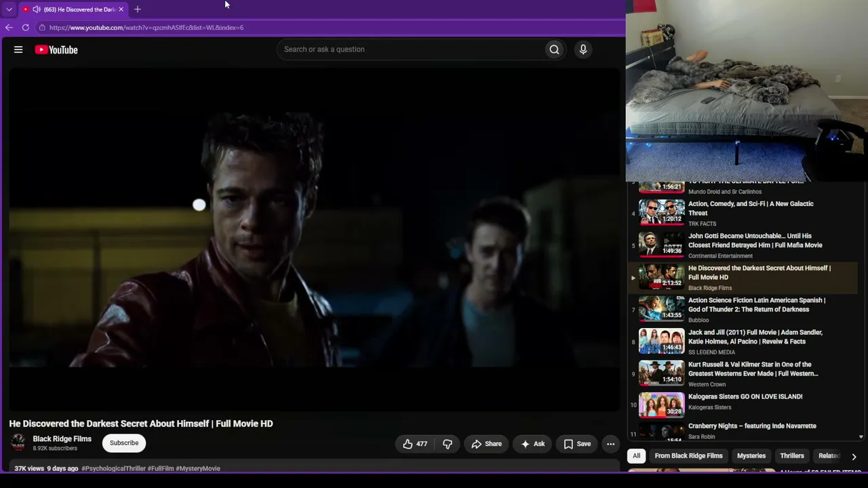The image size is (868, 488).
Task: Dislike this video
Action: point(448,444)
